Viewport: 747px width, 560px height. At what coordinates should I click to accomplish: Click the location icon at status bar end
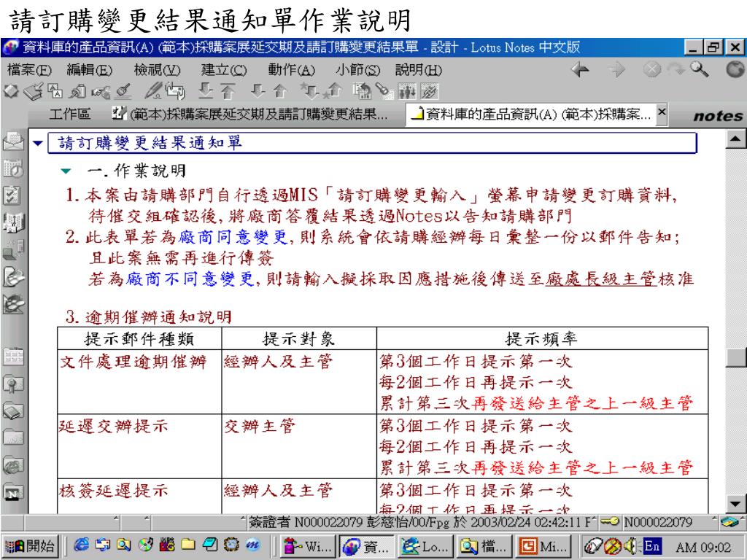coord(729,522)
